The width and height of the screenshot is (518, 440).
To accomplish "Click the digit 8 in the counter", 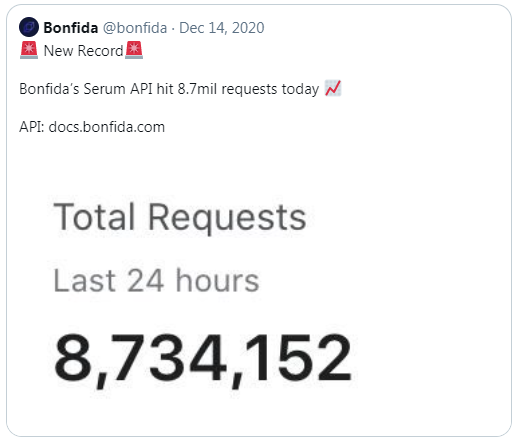I will pos(73,357).
